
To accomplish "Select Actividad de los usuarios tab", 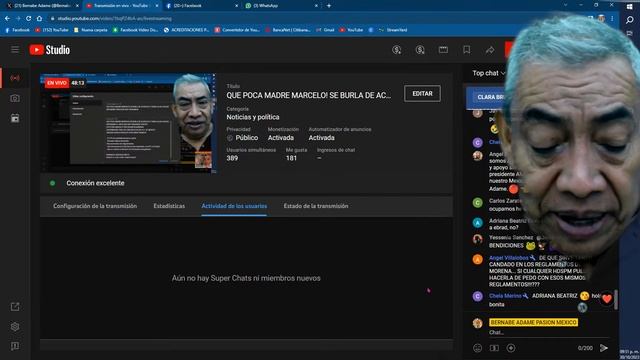I will pos(234,206).
